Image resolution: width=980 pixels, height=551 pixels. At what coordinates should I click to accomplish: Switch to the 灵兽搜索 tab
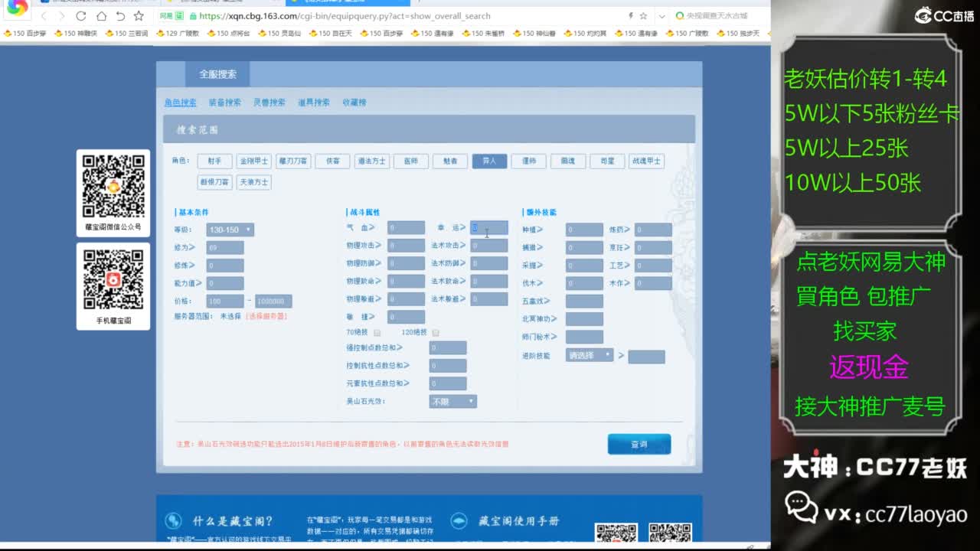pyautogui.click(x=268, y=101)
